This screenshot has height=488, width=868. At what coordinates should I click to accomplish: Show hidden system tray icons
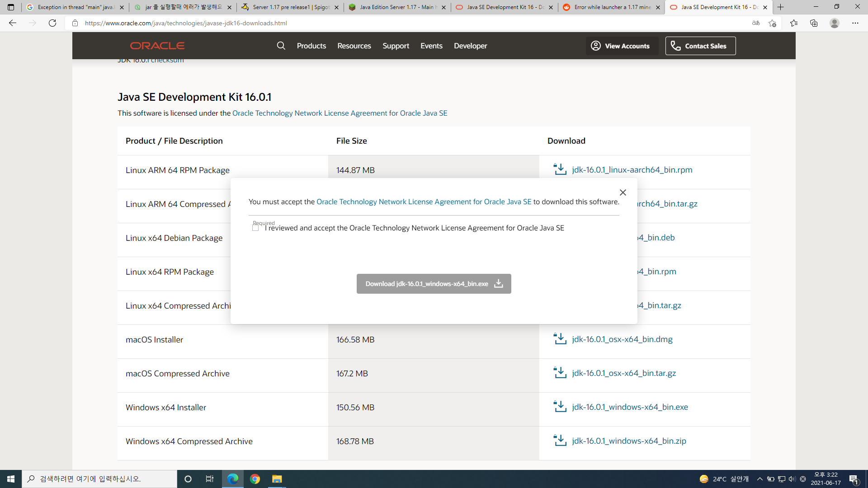(759, 479)
